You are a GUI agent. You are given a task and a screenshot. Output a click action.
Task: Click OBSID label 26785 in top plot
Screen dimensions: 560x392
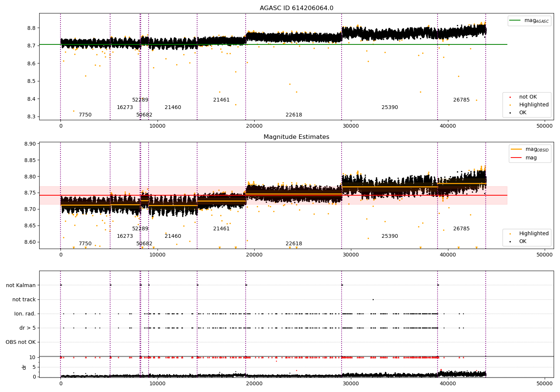click(x=461, y=100)
